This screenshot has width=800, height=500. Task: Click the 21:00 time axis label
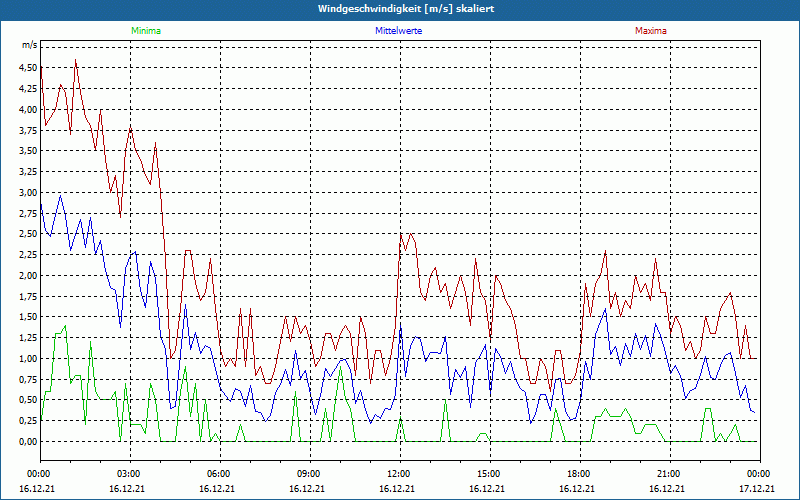(670, 474)
